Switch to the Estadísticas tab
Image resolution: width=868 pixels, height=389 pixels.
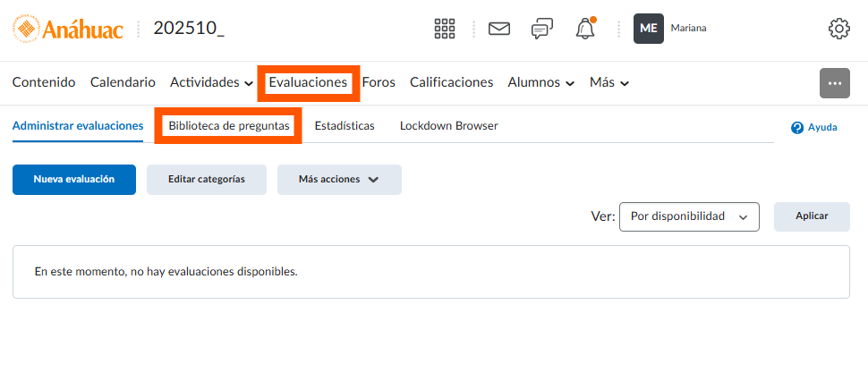pos(345,126)
